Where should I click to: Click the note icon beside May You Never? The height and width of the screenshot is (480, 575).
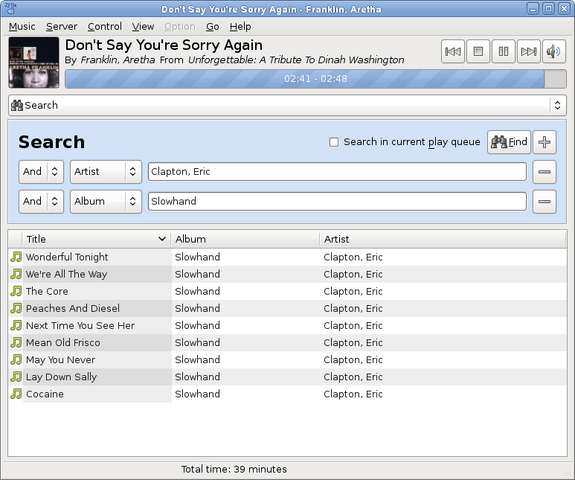(x=16, y=359)
